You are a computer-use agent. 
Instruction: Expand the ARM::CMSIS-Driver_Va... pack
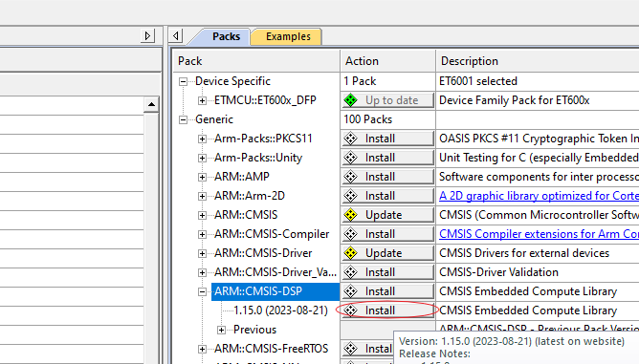(202, 273)
